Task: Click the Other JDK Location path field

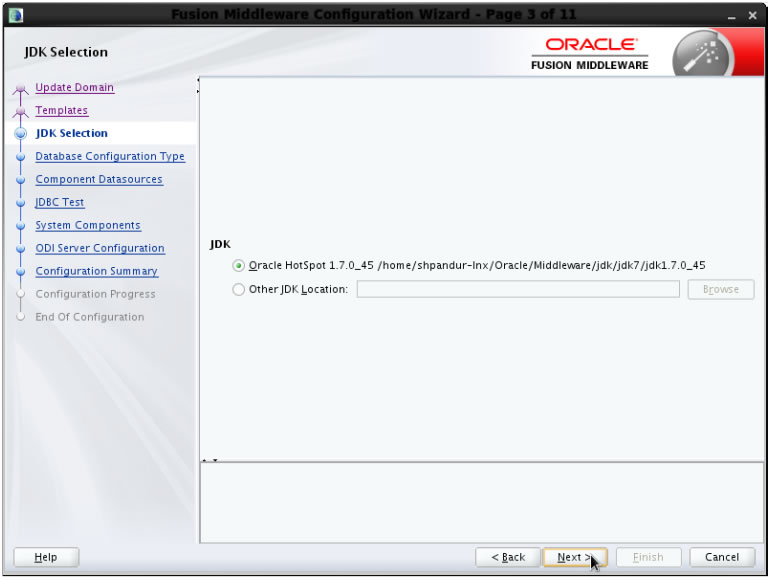Action: click(518, 289)
